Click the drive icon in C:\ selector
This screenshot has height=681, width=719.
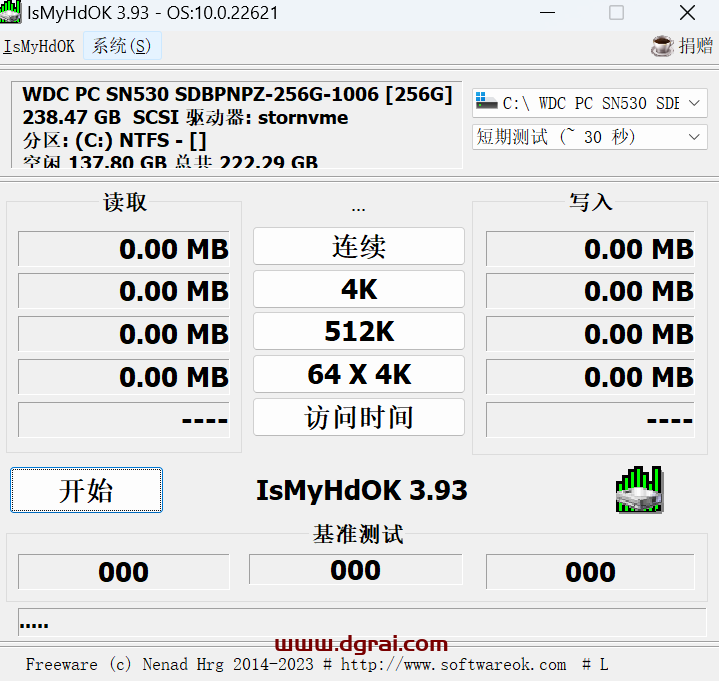pos(486,101)
